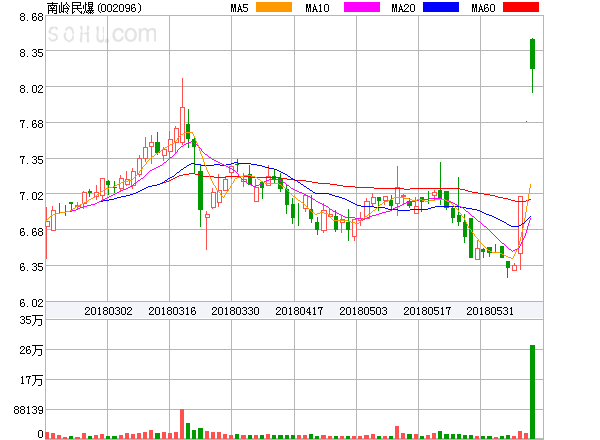
Task: Click the 26万 volume axis label
Action: 31,350
